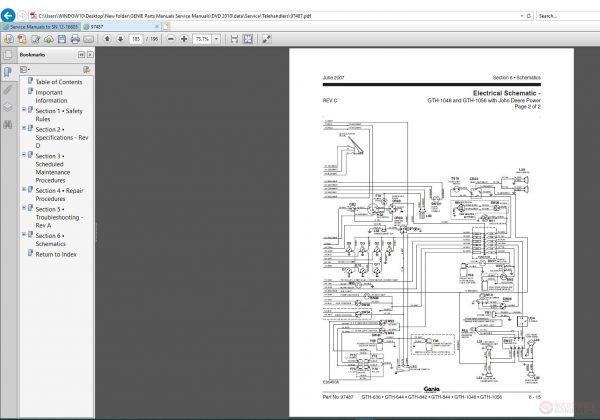
Task: Click the Export PDF toolbar icon
Action: click(x=9, y=39)
